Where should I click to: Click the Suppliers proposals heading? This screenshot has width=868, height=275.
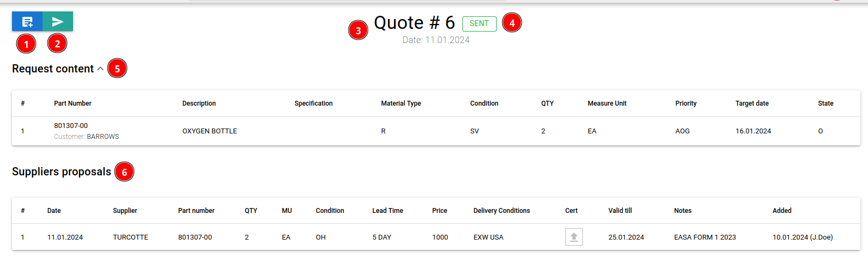point(62,172)
